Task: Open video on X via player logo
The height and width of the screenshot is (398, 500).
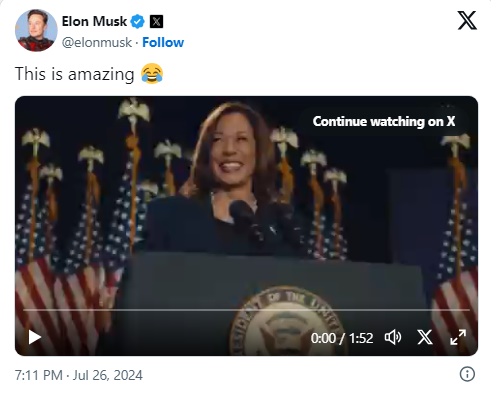Action: tap(425, 337)
